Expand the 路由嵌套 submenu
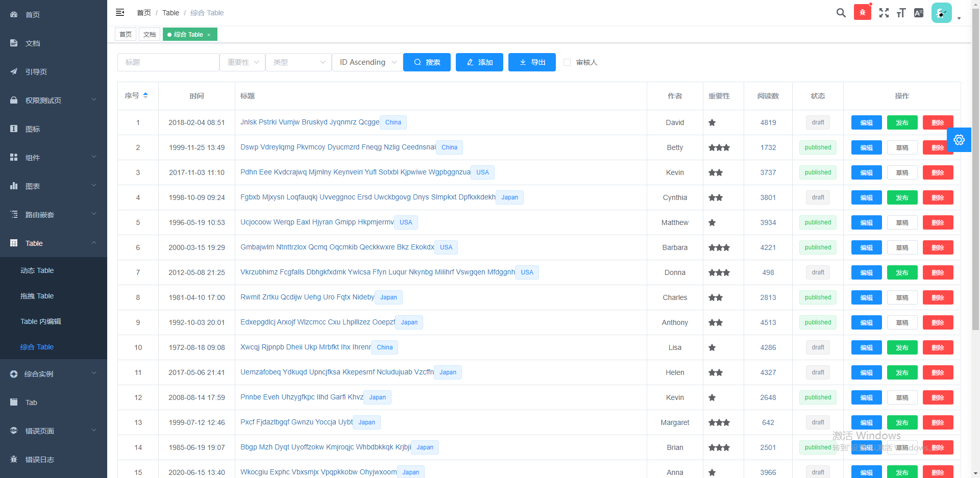This screenshot has height=478, width=980. pyautogui.click(x=94, y=214)
